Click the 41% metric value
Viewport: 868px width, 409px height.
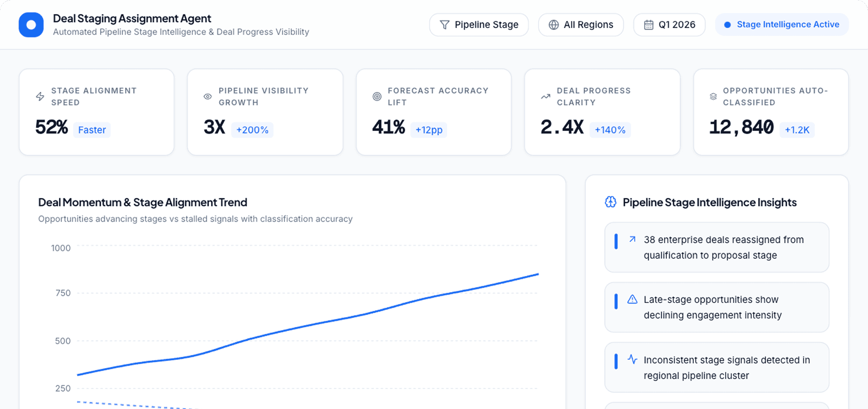388,127
